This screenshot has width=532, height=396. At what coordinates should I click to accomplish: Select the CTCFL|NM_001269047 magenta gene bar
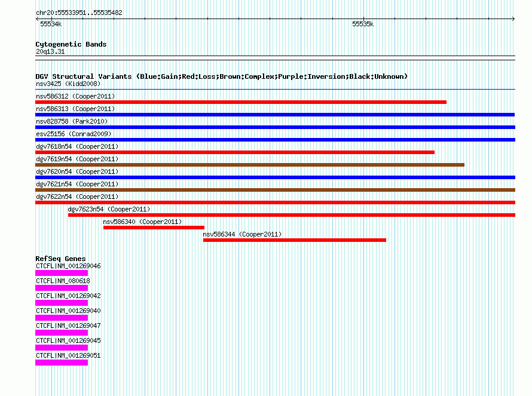(62, 333)
